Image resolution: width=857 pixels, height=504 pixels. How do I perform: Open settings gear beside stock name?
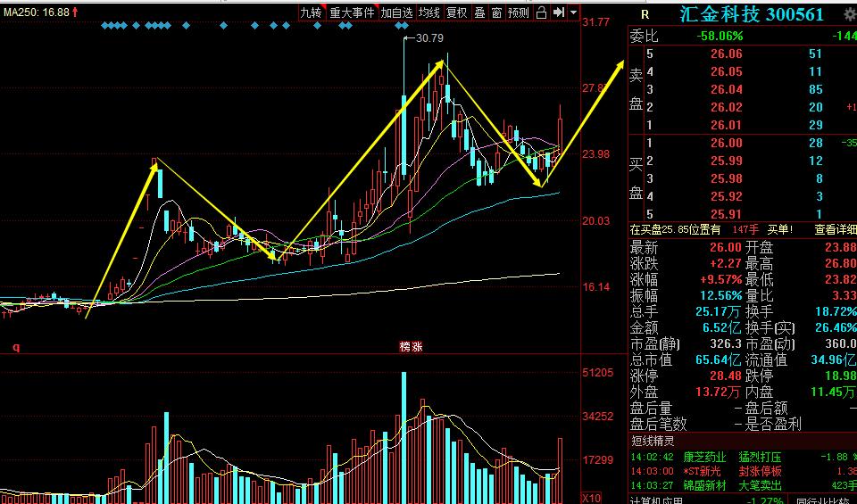click(x=846, y=14)
